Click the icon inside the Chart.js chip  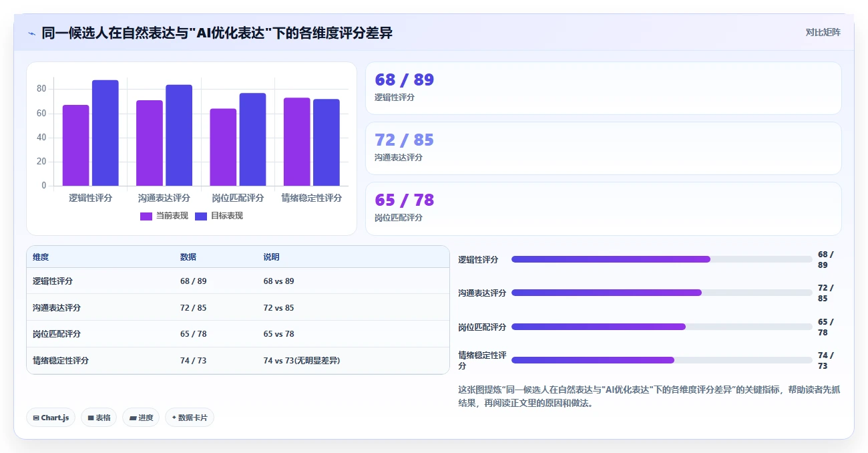point(36,418)
